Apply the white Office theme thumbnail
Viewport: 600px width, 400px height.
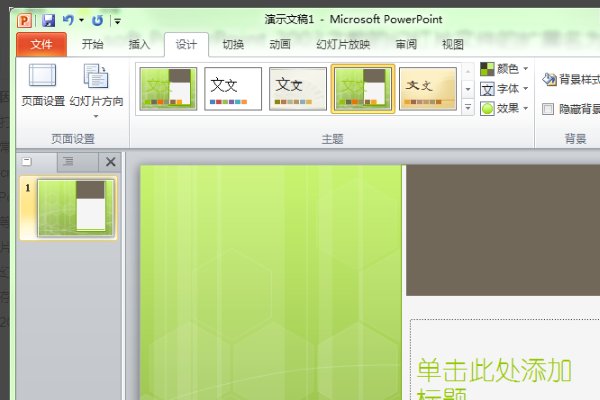pos(233,89)
